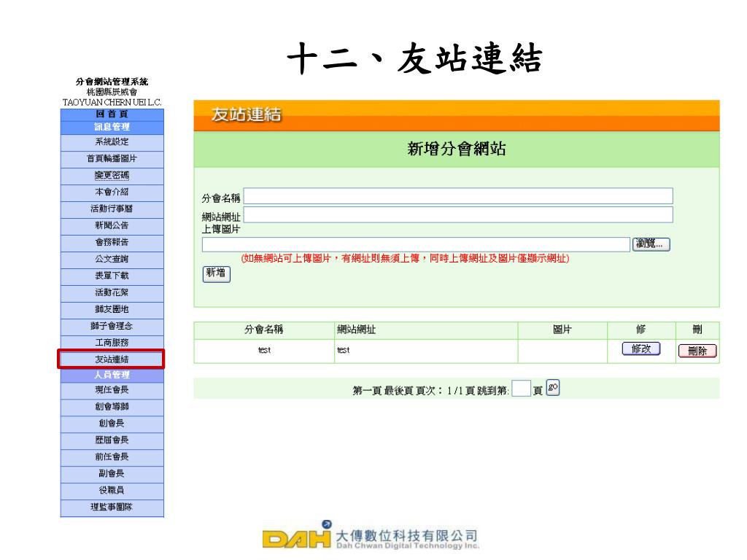Screen dimensions: 747x560
Task: Select 訊息管理 section header
Action: point(112,127)
